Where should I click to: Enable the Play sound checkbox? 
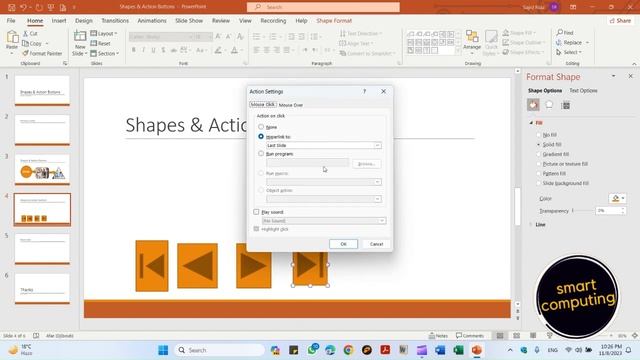(256, 212)
